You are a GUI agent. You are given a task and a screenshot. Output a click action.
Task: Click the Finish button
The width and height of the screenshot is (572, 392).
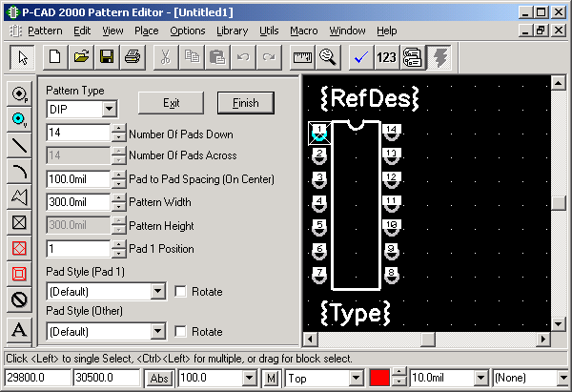point(246,103)
